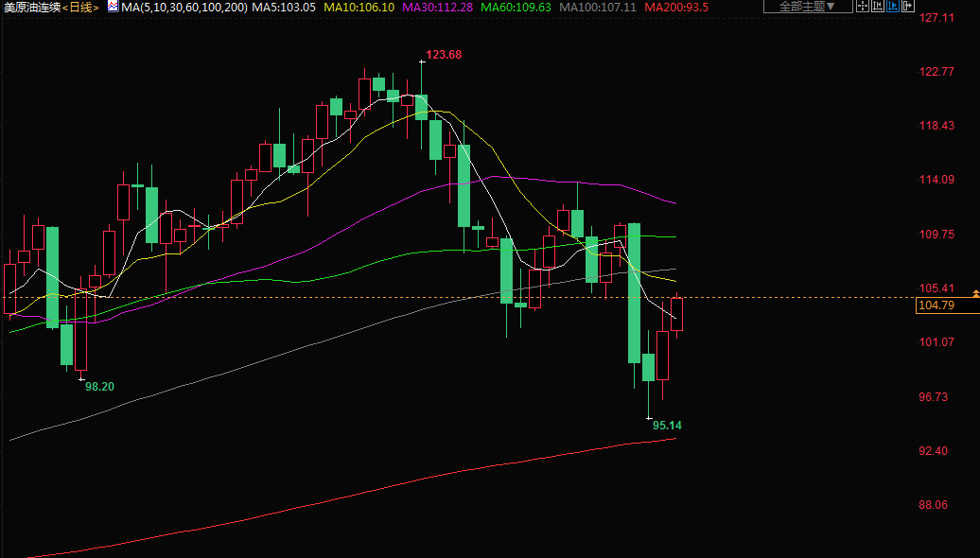980x558 pixels.
Task: Click the yellow MA10:106.10 value
Action: point(359,8)
